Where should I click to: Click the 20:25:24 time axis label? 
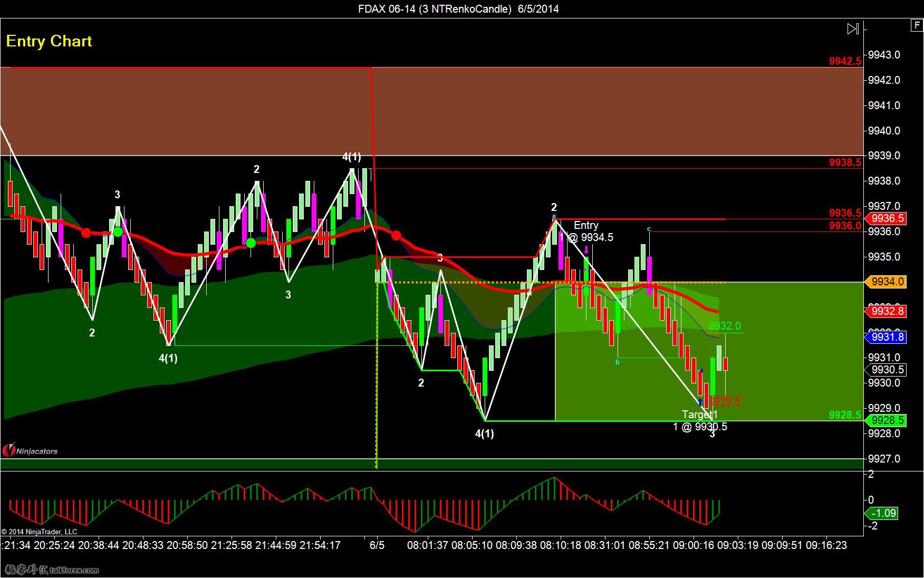point(54,545)
